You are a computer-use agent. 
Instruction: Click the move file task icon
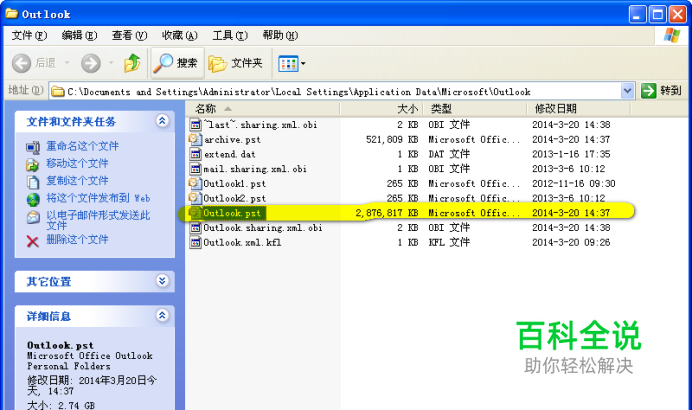tap(33, 165)
